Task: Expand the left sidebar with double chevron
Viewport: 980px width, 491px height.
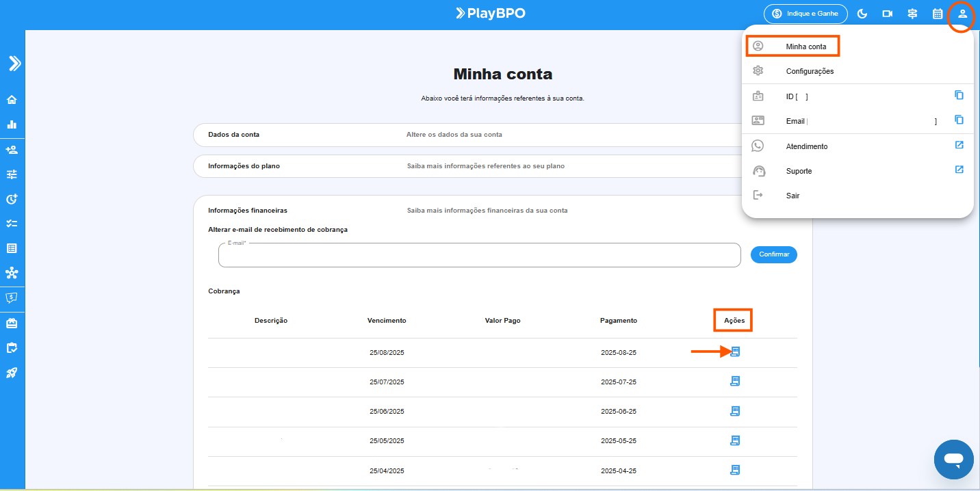Action: 14,64
